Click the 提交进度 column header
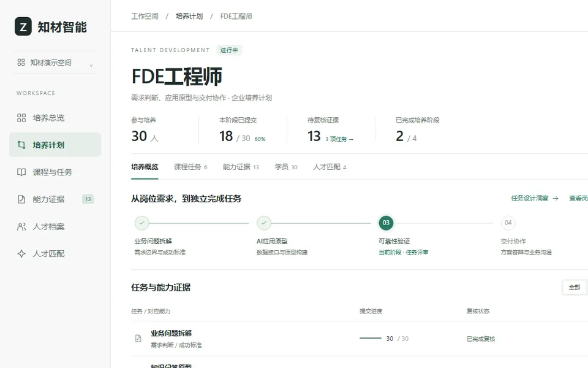The image size is (588, 368). 371,312
